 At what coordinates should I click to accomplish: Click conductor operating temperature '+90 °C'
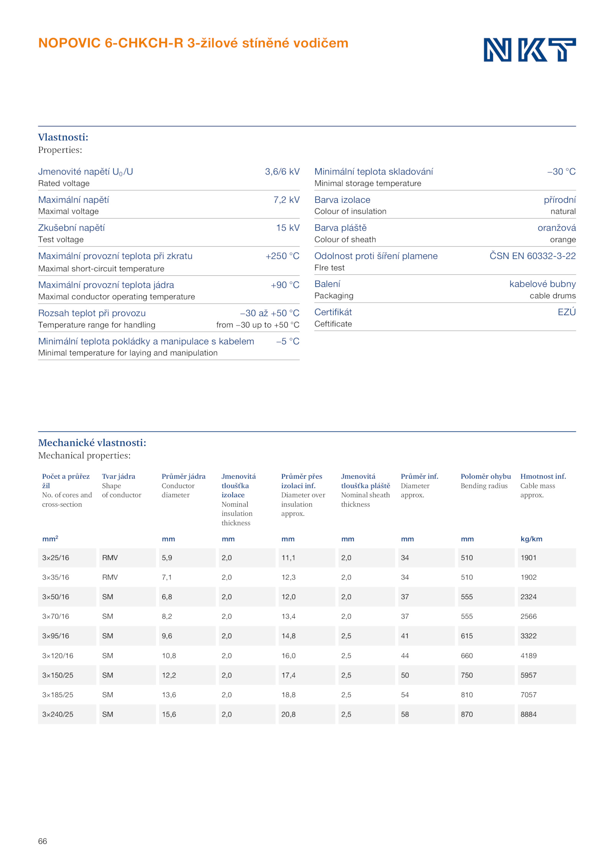pos(285,285)
